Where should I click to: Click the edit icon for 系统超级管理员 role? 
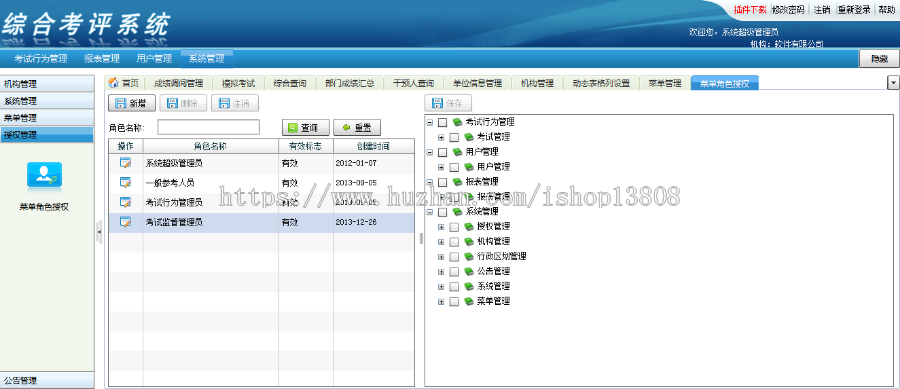pos(125,163)
